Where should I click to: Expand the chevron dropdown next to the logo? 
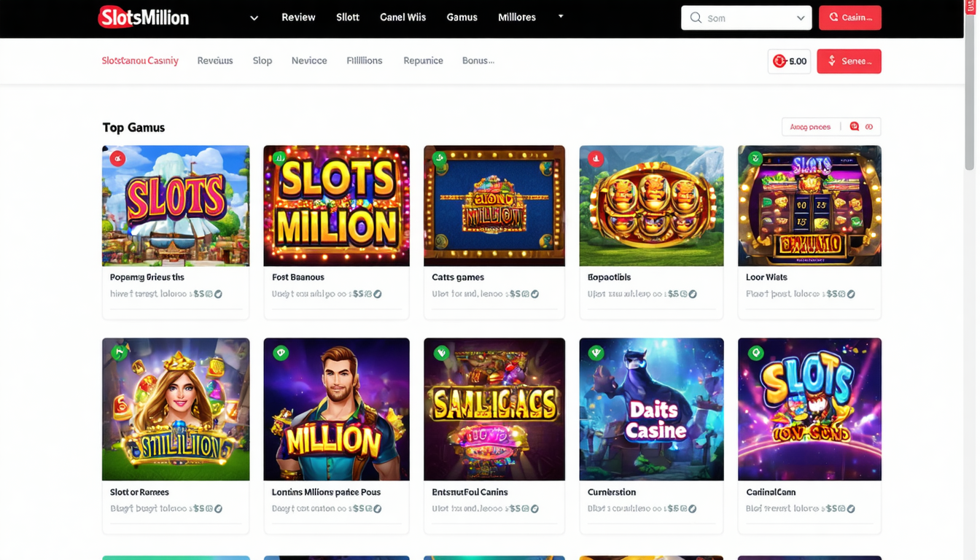[254, 18]
